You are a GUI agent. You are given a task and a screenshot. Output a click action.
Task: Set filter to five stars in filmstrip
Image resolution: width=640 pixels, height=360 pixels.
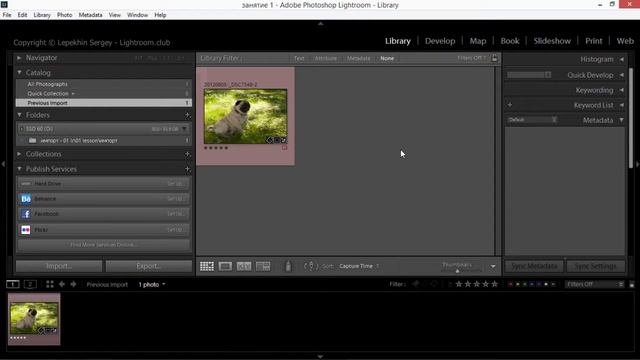tap(495, 284)
